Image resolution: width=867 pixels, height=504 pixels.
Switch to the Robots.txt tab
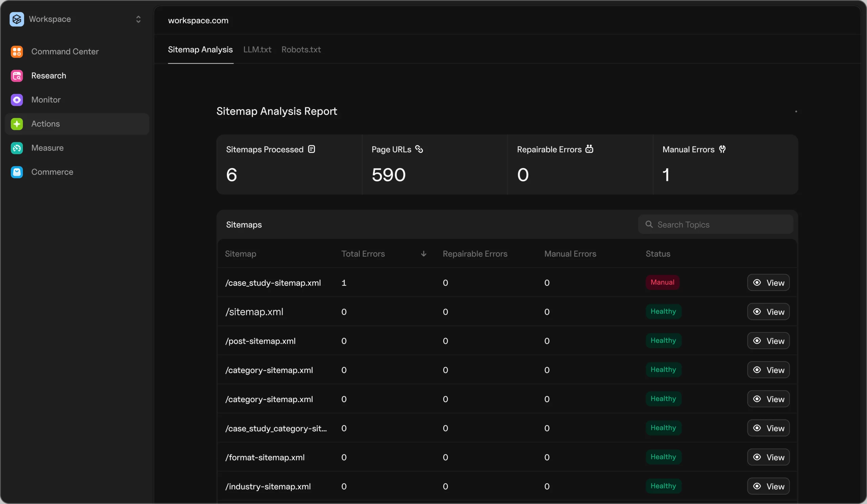(301, 49)
